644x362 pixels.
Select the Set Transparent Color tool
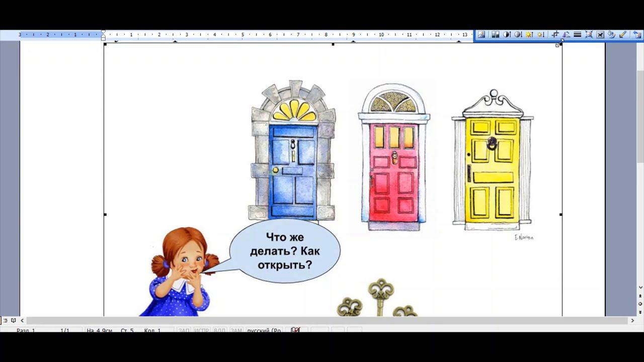tap(623, 35)
